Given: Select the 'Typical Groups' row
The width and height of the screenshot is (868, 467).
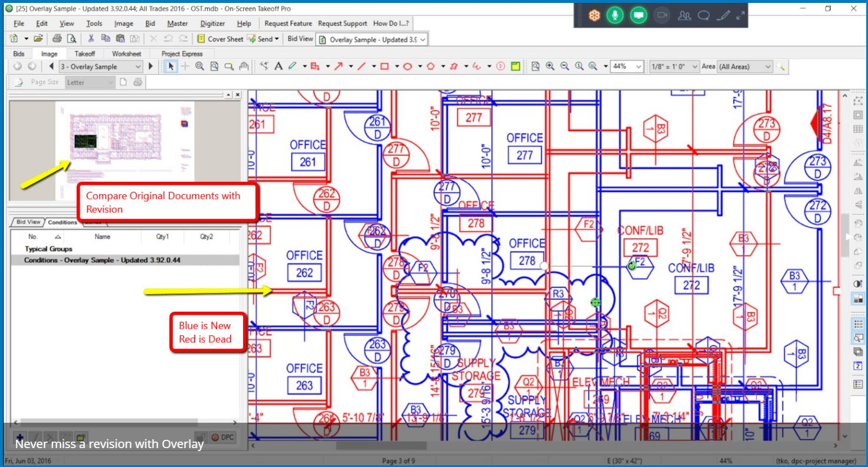Looking at the screenshot, I should pyautogui.click(x=125, y=249).
